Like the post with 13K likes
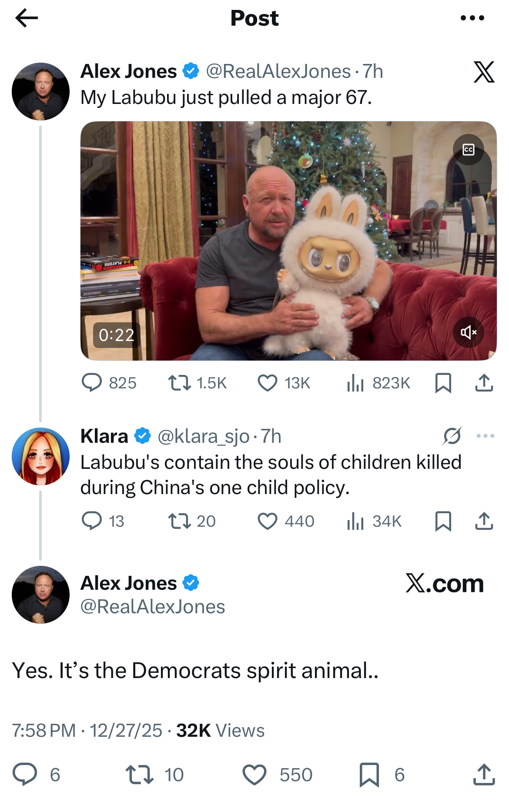This screenshot has height=812, width=509. (267, 383)
